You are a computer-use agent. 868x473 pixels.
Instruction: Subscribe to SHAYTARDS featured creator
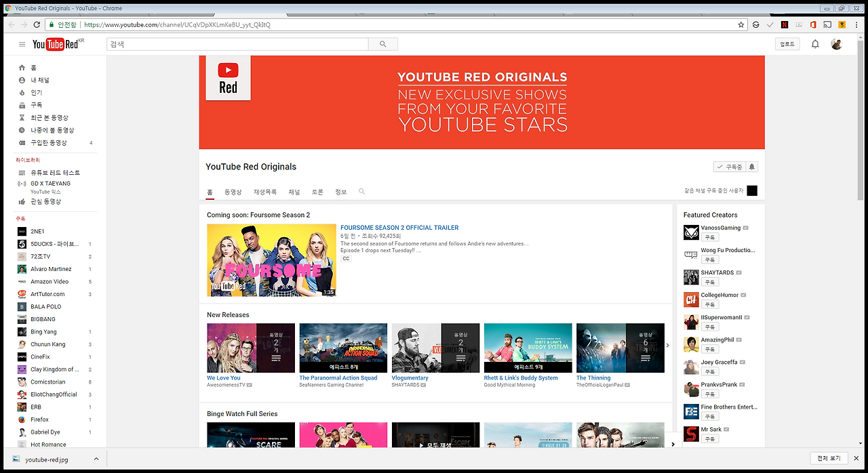point(709,282)
